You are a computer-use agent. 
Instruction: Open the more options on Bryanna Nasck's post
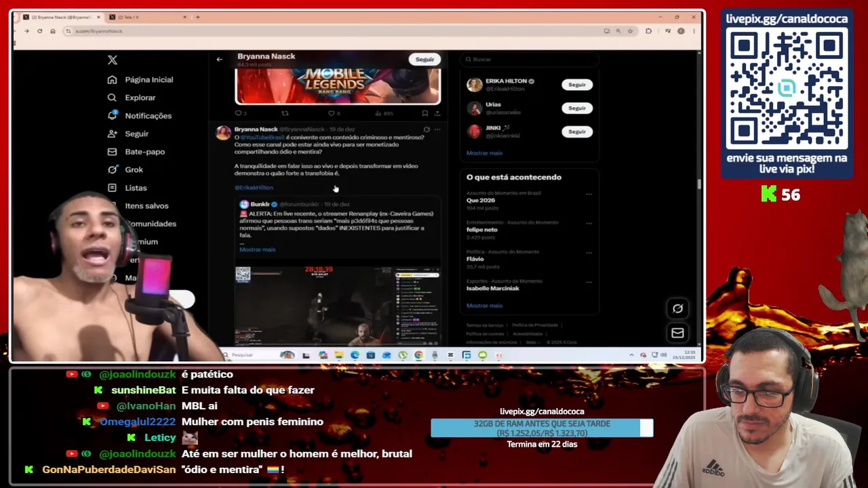(x=437, y=129)
